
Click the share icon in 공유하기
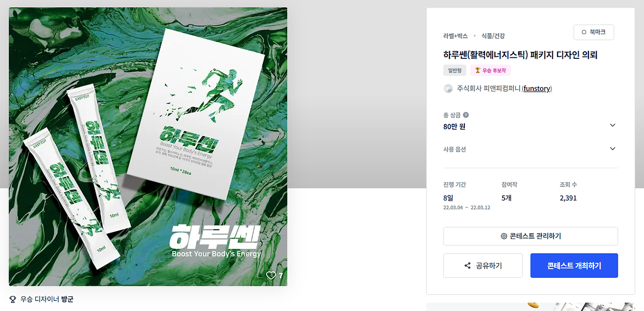tap(467, 266)
